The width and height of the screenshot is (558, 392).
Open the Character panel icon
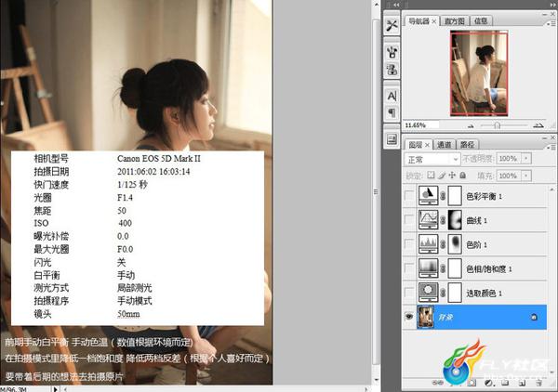392,96
